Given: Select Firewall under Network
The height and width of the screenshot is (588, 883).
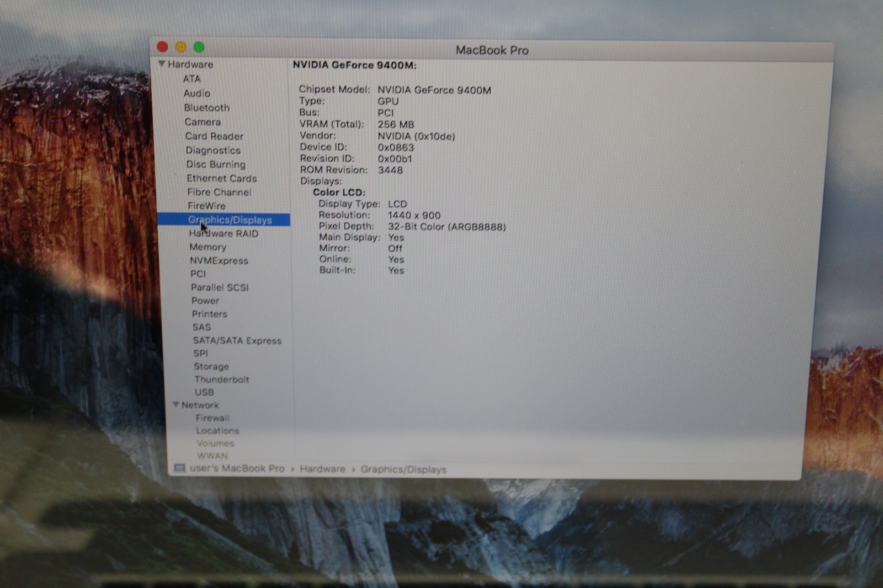Looking at the screenshot, I should [212, 418].
